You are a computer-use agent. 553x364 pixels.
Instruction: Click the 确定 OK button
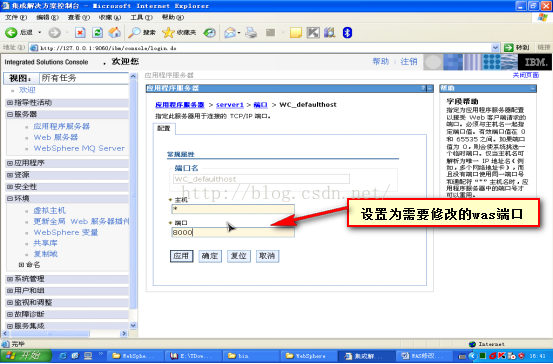pos(210,256)
